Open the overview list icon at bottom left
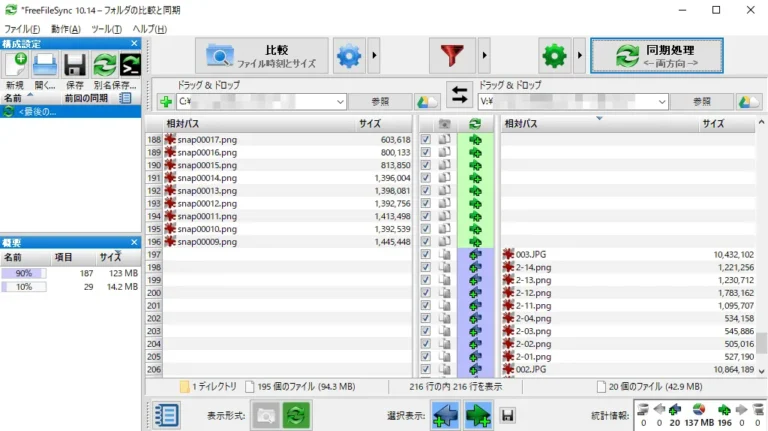Viewport: 768px width, 431px height. pos(167,415)
